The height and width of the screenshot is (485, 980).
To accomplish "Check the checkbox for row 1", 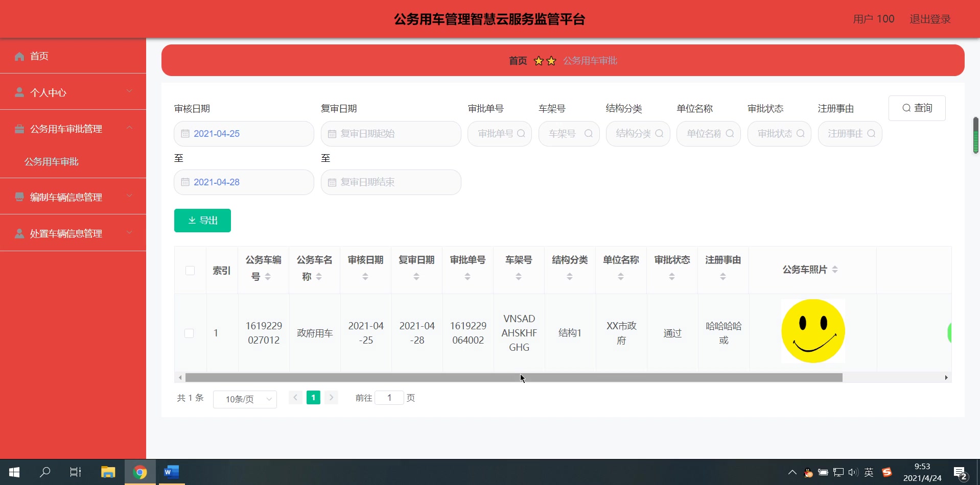I will click(x=189, y=333).
